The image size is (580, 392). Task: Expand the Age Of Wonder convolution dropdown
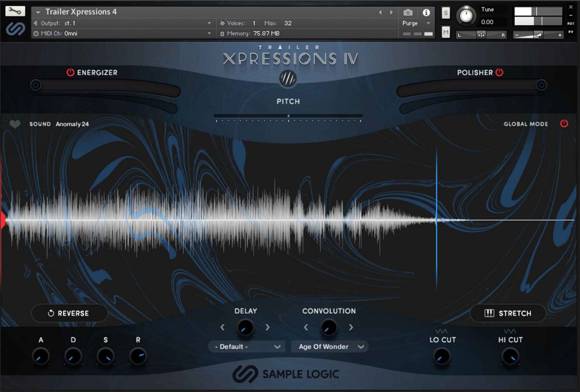tap(329, 346)
